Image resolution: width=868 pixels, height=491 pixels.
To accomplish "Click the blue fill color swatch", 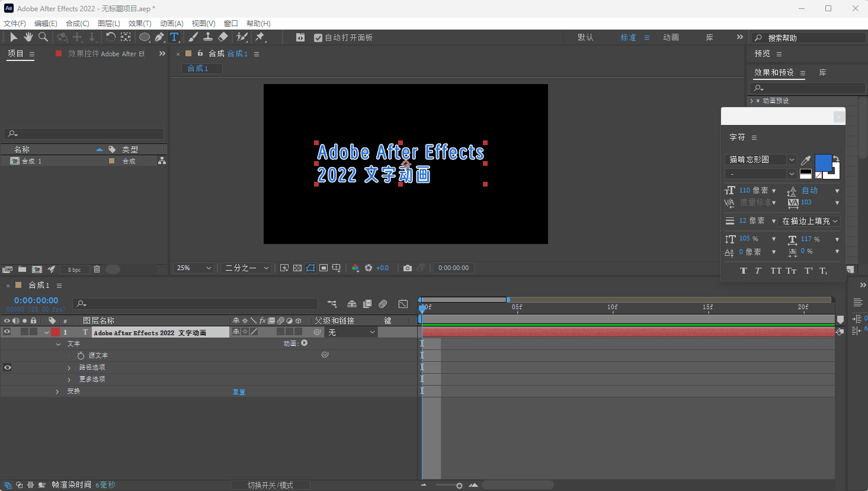I will tap(823, 162).
